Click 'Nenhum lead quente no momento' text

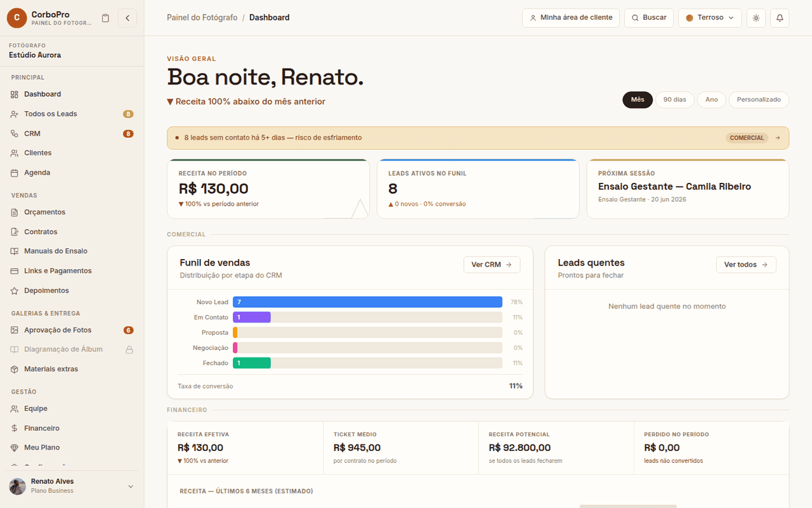(x=667, y=306)
